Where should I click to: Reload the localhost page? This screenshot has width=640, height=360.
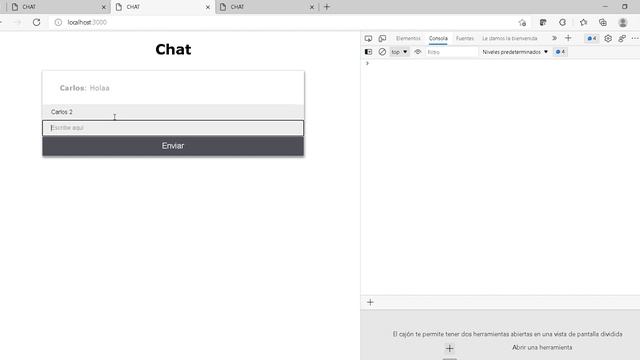36,22
